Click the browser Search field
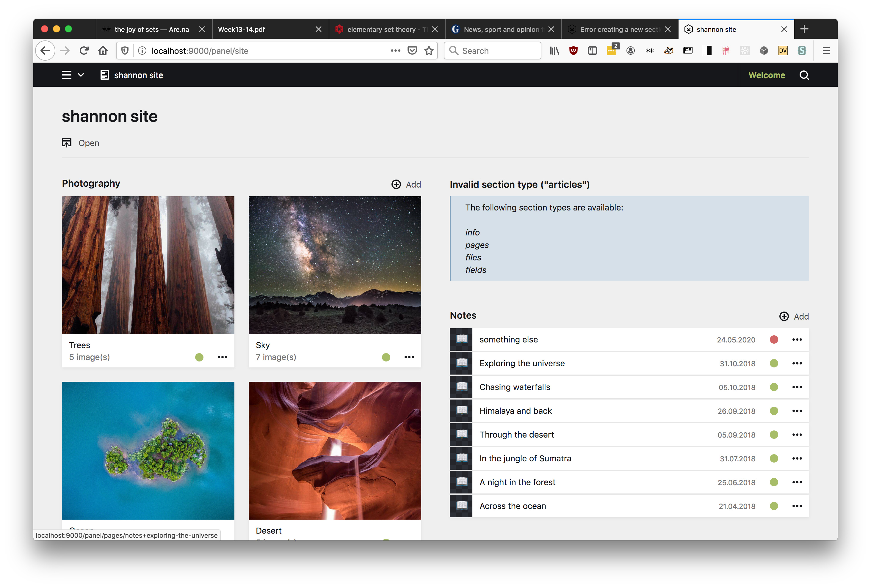Viewport: 871px width, 588px height. coord(493,51)
